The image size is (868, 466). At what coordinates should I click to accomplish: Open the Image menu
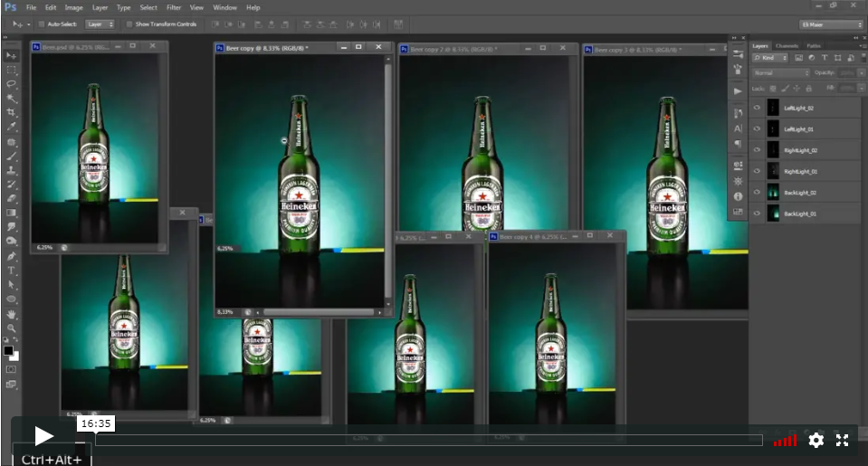click(73, 8)
